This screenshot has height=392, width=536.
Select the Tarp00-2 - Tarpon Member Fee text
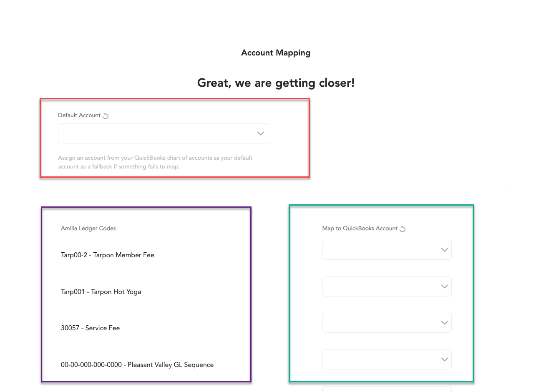pyautogui.click(x=108, y=255)
